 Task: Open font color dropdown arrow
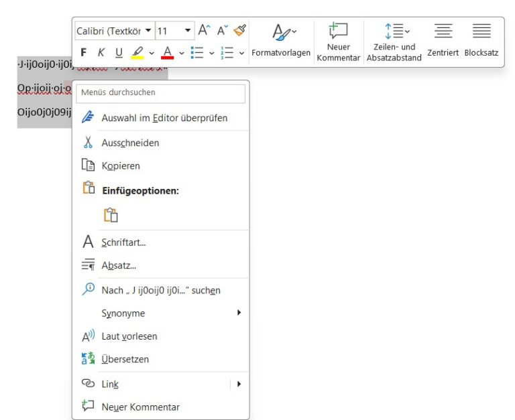[182, 53]
